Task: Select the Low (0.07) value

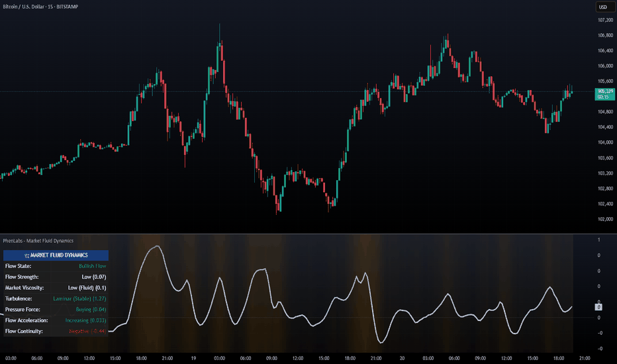Action: (x=94, y=277)
